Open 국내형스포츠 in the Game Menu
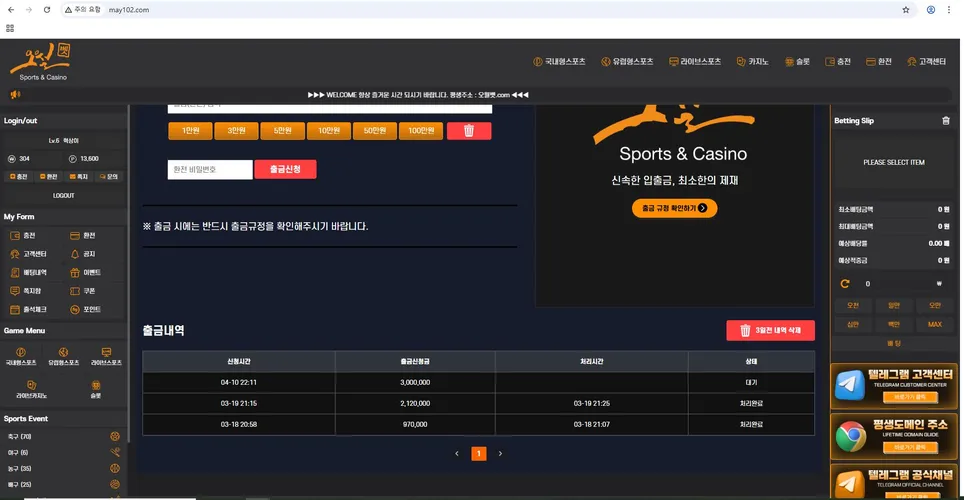Image resolution: width=964 pixels, height=500 pixels. click(21, 356)
